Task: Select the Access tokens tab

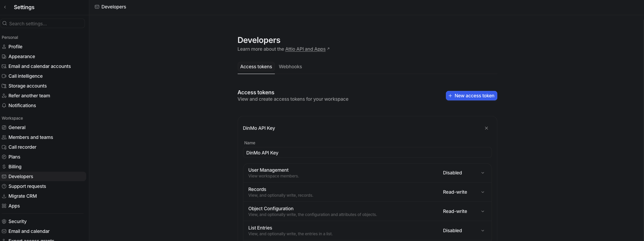Action: pos(256,67)
